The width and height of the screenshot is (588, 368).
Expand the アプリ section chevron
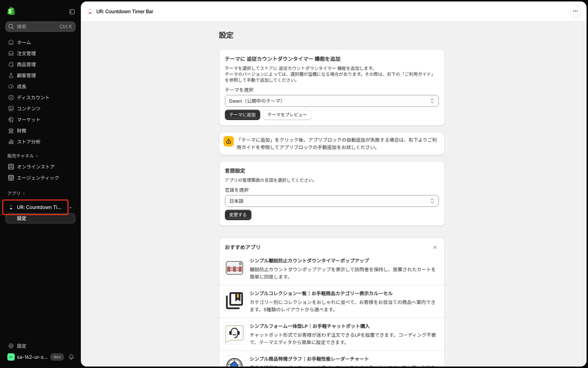(24, 194)
